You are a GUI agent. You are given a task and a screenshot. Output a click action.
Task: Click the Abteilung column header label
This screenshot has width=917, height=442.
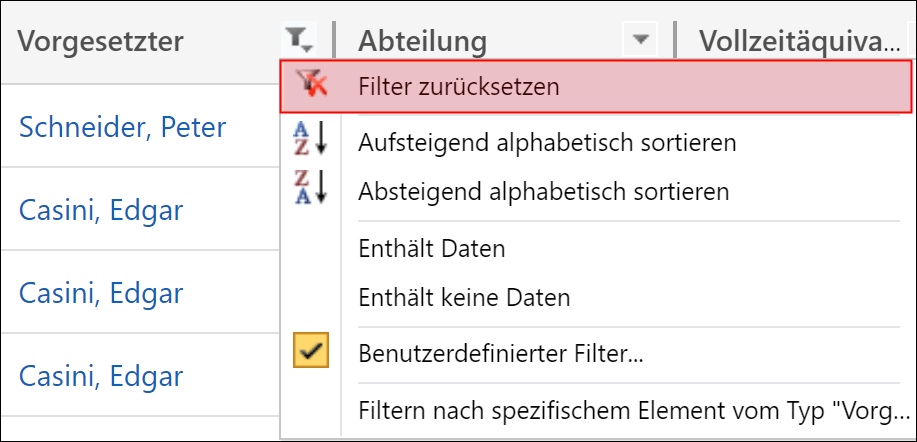pos(422,40)
